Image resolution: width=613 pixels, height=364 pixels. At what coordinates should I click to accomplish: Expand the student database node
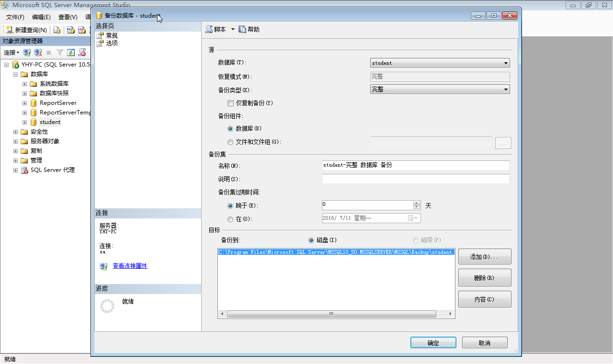click(25, 122)
